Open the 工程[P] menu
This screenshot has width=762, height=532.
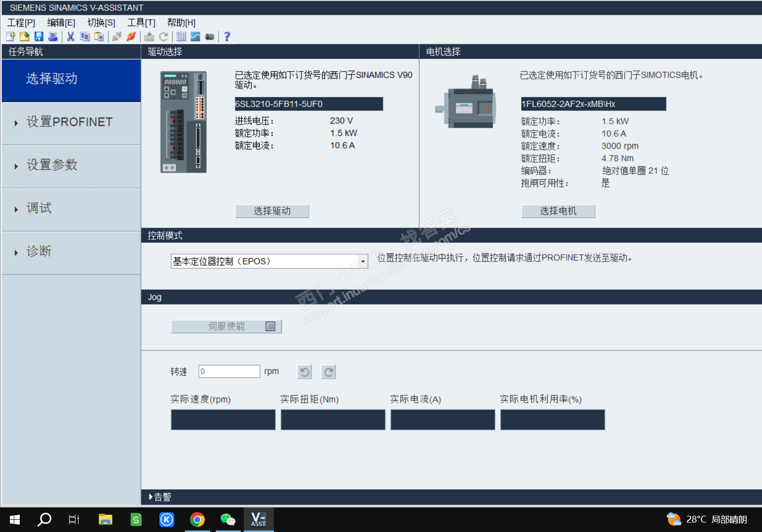click(21, 23)
